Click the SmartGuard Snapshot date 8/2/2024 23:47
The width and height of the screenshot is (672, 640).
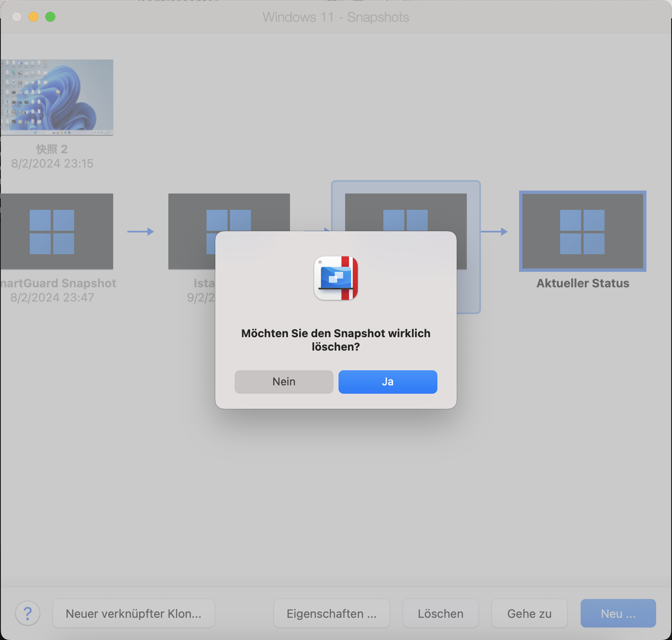click(x=52, y=297)
